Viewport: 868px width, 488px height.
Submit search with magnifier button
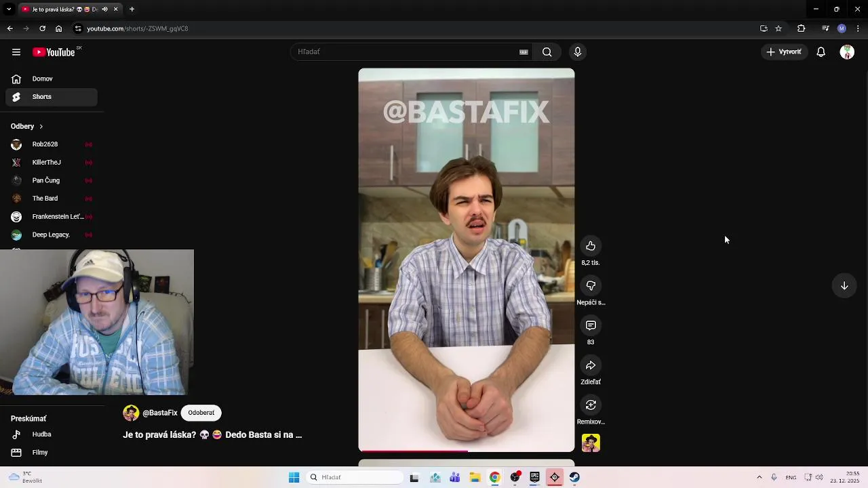pos(547,52)
